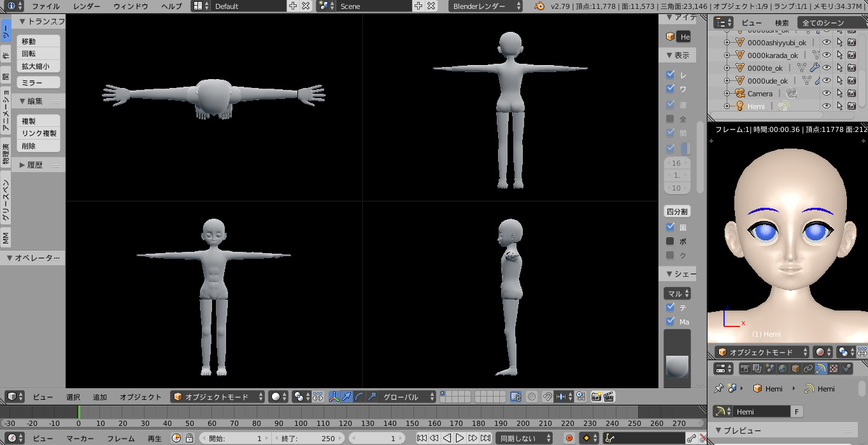
Task: Toggle snap magnet icon in 3D header
Action: pos(547,397)
